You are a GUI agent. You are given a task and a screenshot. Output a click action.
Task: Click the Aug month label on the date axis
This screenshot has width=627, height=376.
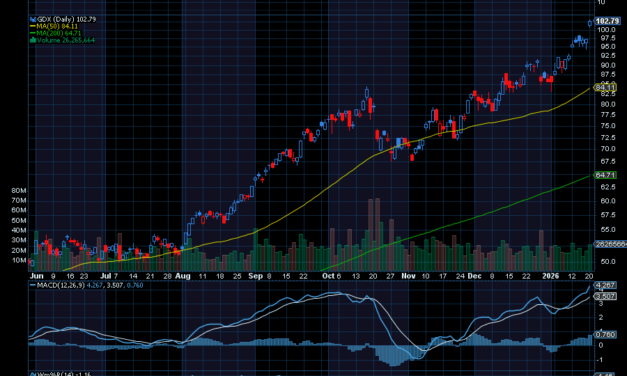(183, 276)
